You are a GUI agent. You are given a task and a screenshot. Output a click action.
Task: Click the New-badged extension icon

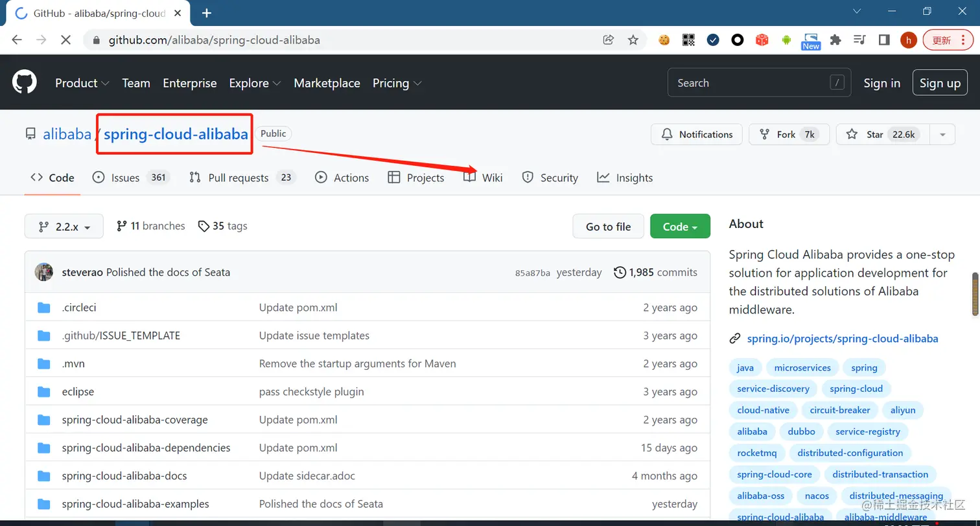pyautogui.click(x=811, y=41)
